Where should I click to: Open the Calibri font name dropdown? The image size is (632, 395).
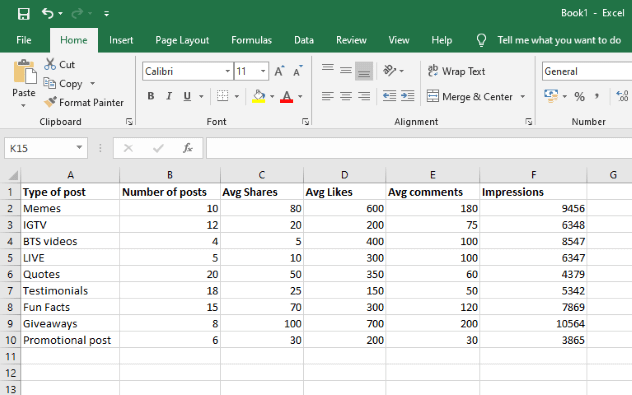[x=227, y=71]
